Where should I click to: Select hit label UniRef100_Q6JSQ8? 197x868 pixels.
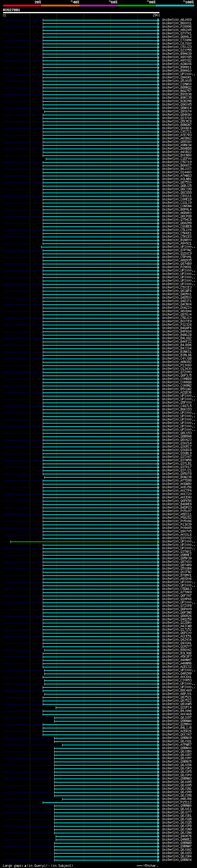pos(177,819)
